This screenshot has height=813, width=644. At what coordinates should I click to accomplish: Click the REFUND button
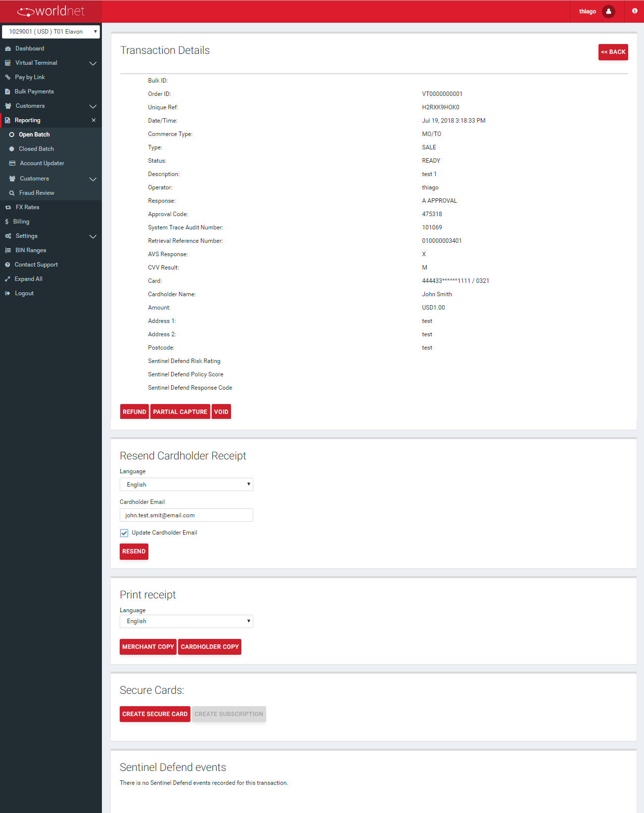(x=135, y=411)
